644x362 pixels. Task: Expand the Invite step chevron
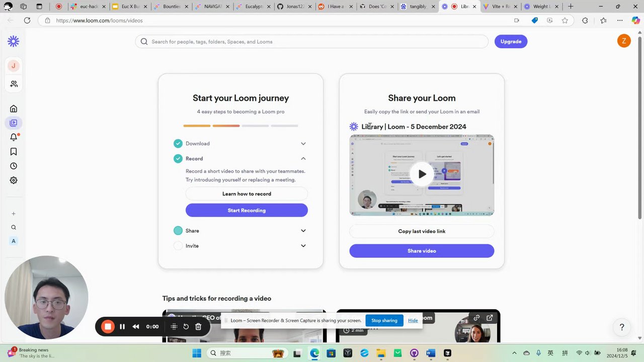click(x=303, y=246)
